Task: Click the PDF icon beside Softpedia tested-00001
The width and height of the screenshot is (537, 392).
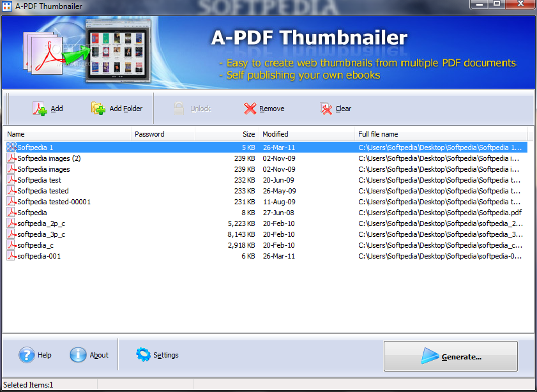Action: pyautogui.click(x=11, y=202)
